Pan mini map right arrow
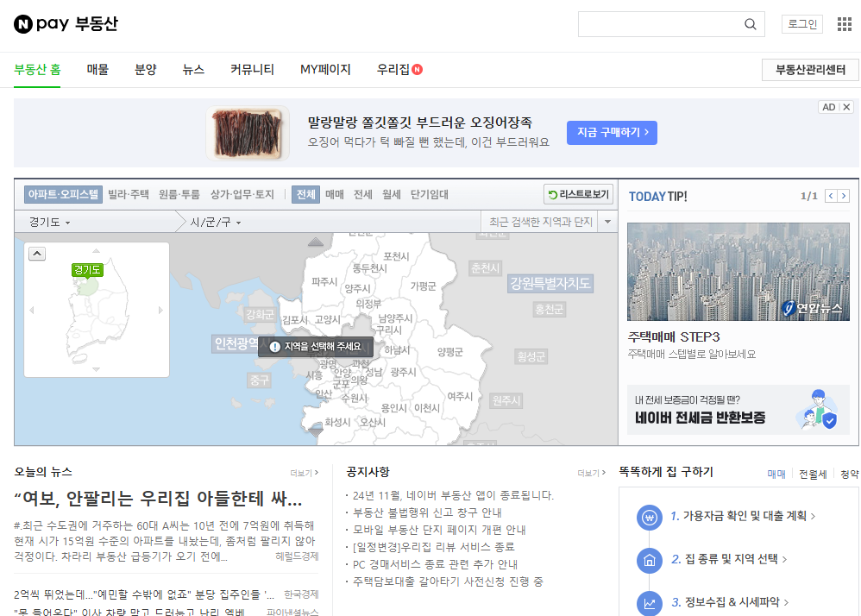 (x=160, y=311)
